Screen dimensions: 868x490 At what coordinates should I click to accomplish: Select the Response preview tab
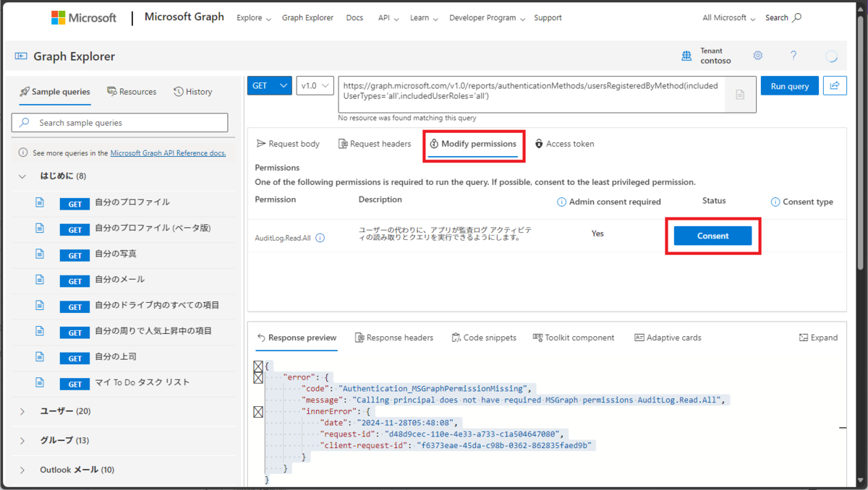(x=297, y=338)
